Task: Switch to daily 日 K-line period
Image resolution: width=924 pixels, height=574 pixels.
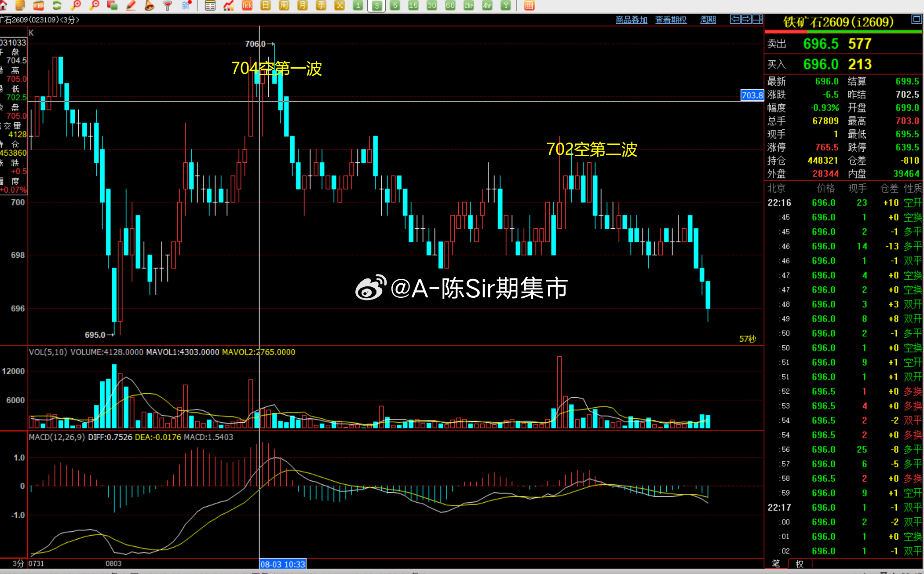Action: coord(266,5)
